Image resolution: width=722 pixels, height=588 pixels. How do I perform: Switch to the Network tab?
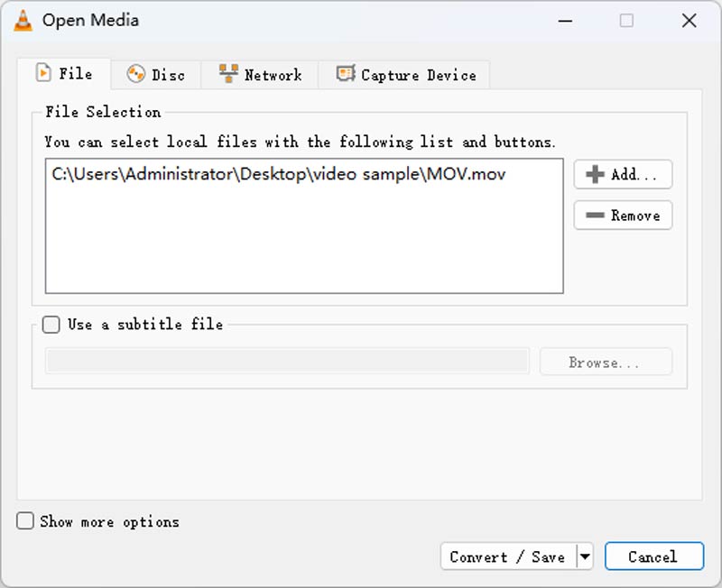pos(262,76)
